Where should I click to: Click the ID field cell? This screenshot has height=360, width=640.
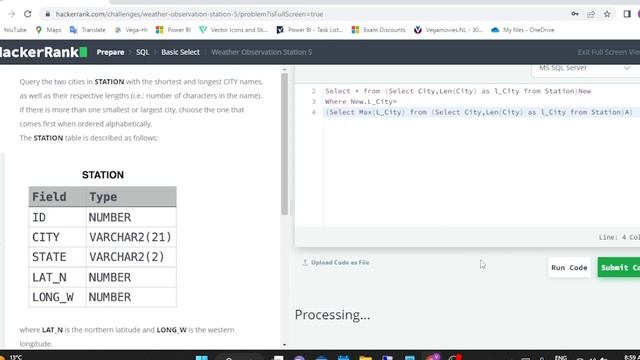pos(57,217)
